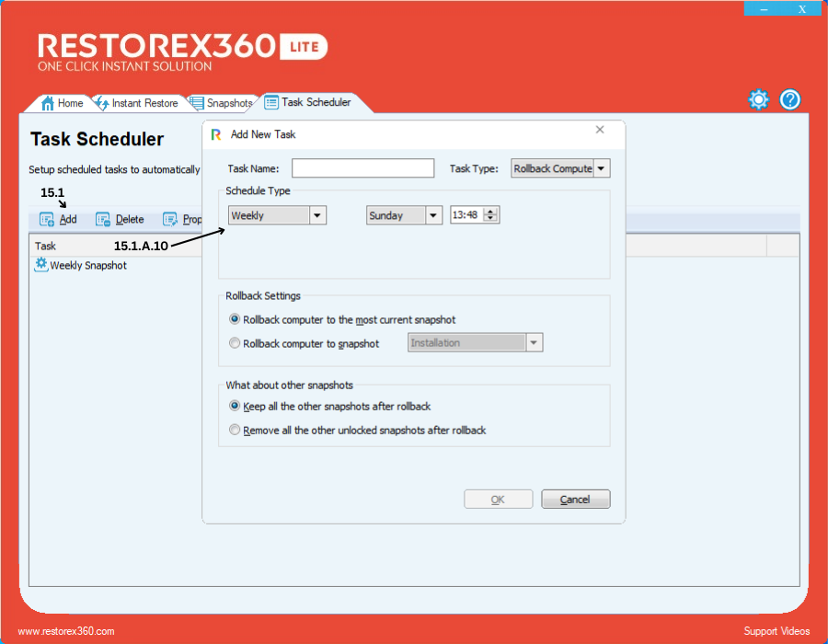Click the Snapshots tab icon
Screen dimensions: 828x644
pos(196,103)
